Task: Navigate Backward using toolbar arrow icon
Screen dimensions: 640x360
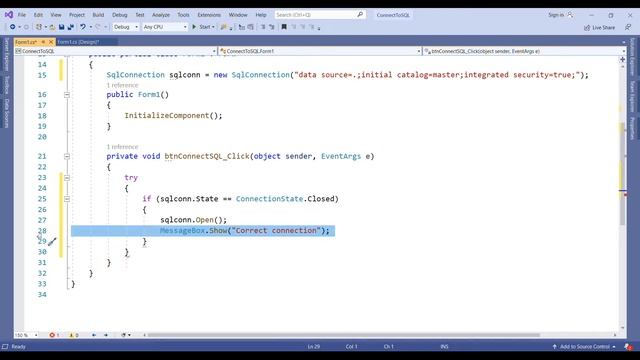Action: [x=13, y=27]
